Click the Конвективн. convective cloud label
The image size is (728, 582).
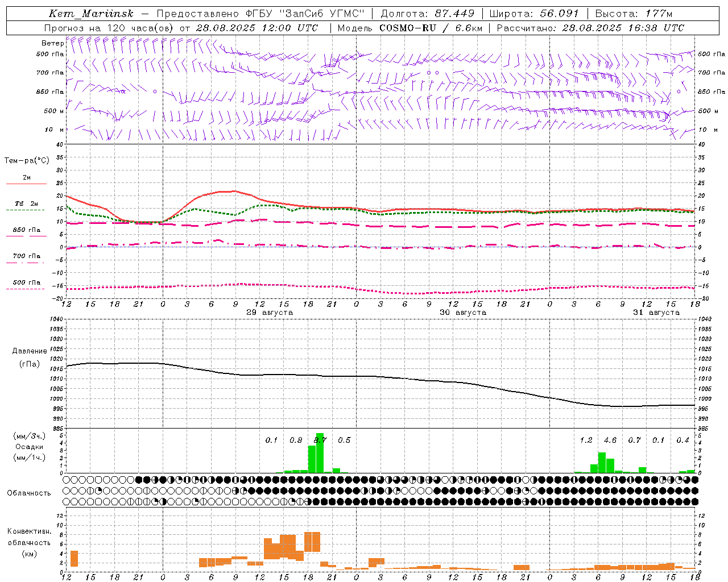tap(30, 531)
